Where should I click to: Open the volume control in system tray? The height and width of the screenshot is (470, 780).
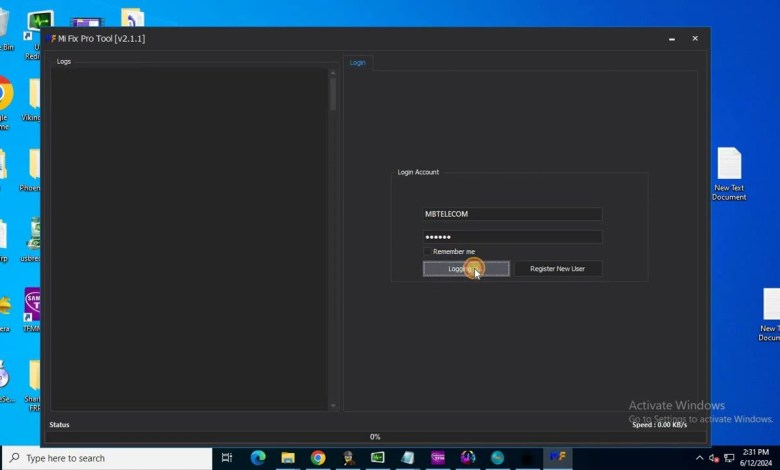pyautogui.click(x=714, y=458)
